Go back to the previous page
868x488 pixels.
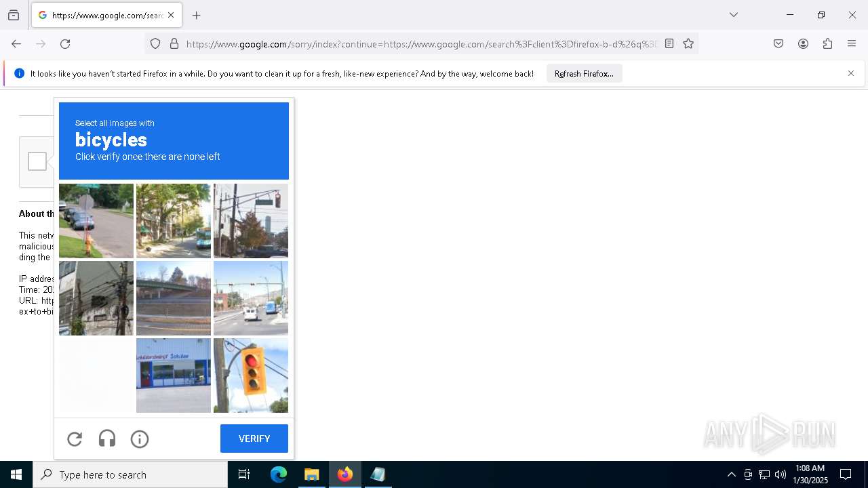pos(16,44)
